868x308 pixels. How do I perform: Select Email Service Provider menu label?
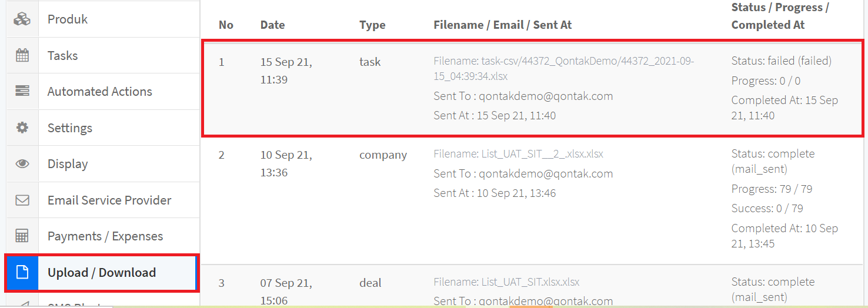(109, 200)
